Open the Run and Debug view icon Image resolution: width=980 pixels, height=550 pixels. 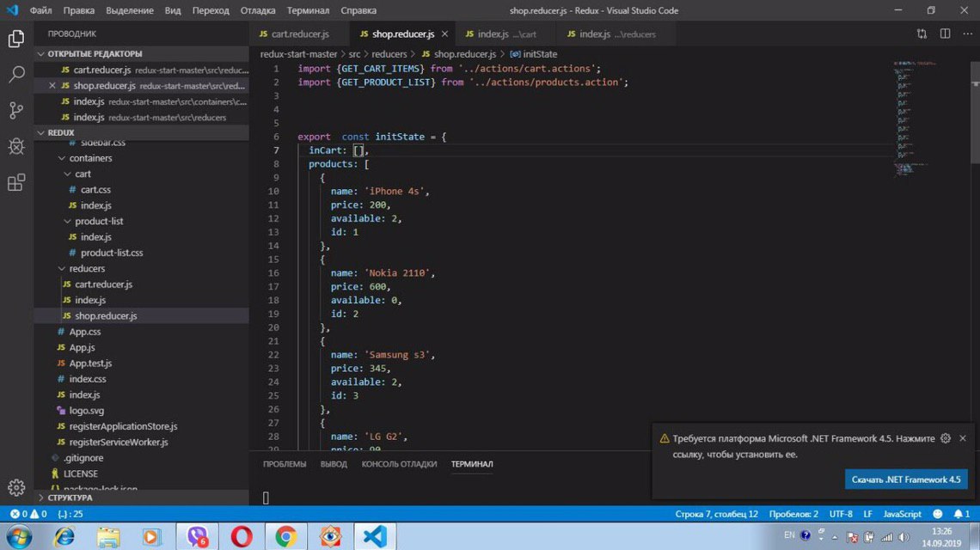pos(16,147)
